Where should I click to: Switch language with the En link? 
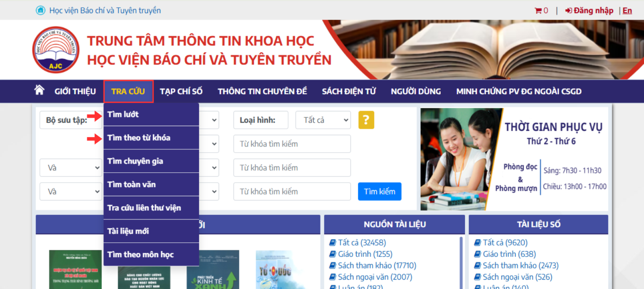627,10
